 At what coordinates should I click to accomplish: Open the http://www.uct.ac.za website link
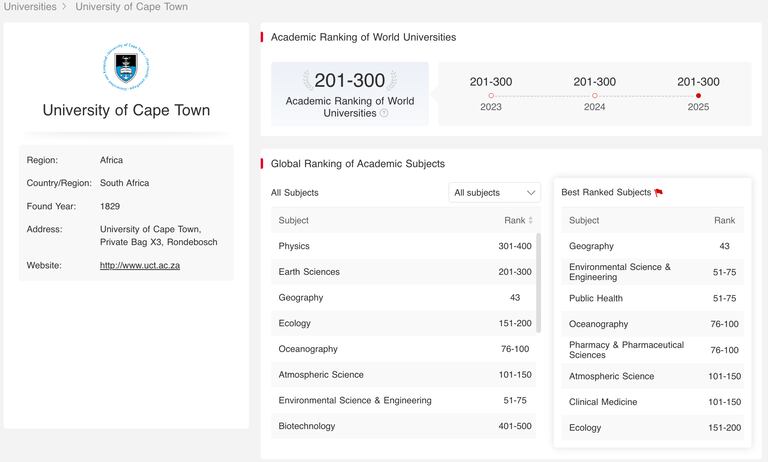(x=140, y=265)
